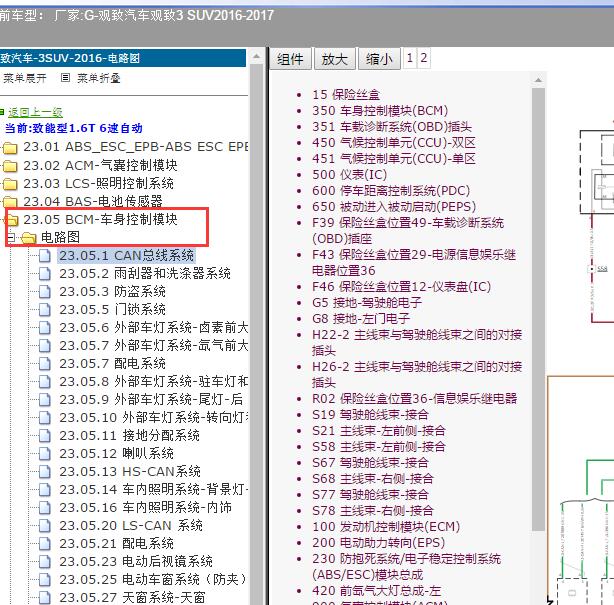This screenshot has height=605, width=614.
Task: Select 23.05.9 尾灯 document icon
Action: [45, 400]
